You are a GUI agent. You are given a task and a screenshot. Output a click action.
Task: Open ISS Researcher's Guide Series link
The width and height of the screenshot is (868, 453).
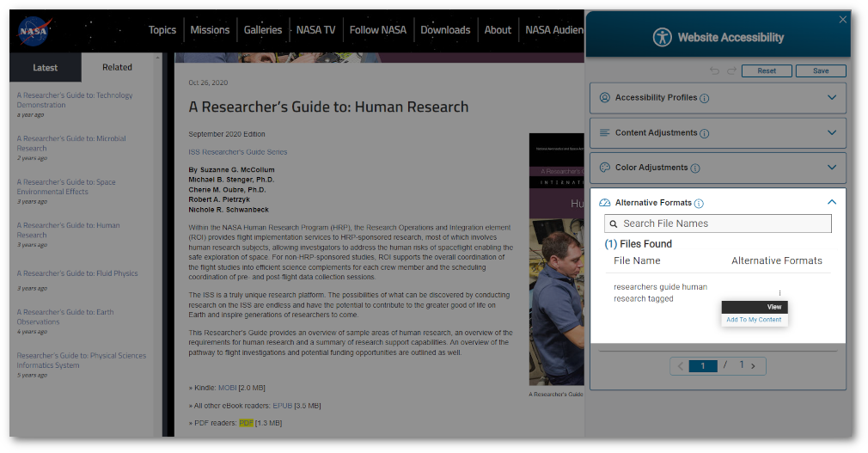(237, 152)
